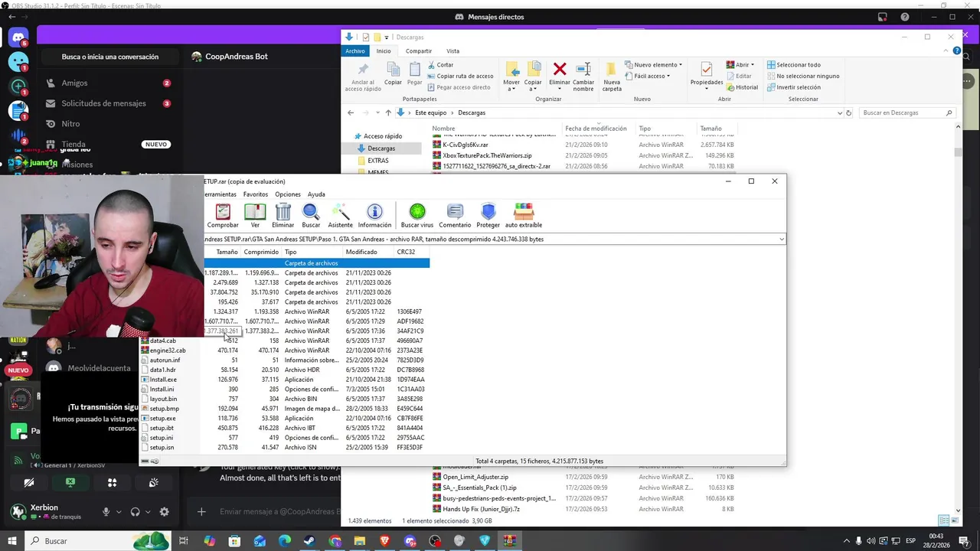Screen dimensions: 980x551
Task: Open WinRAR Favoritos menu
Action: coord(256,194)
